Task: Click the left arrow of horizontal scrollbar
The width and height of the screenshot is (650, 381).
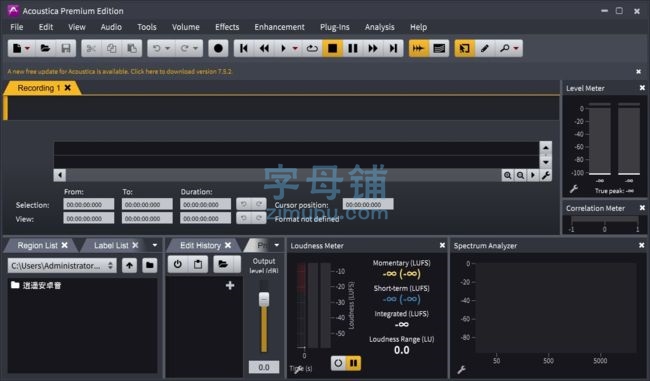Action: 60,175
